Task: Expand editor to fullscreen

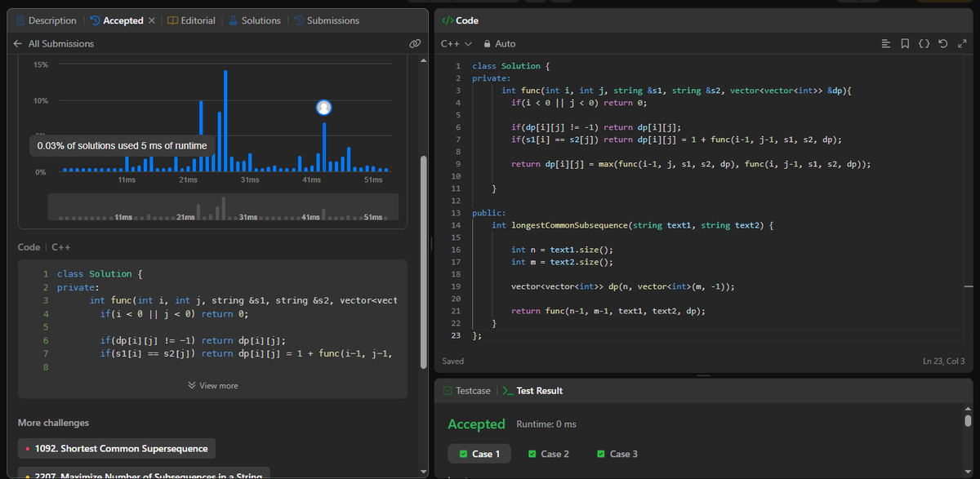Action: 961,43
